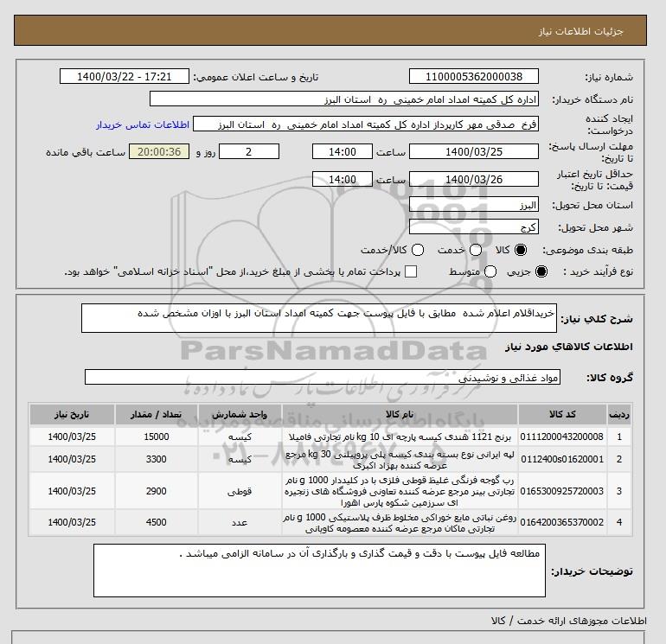Click the کد کالا column header

[562, 415]
